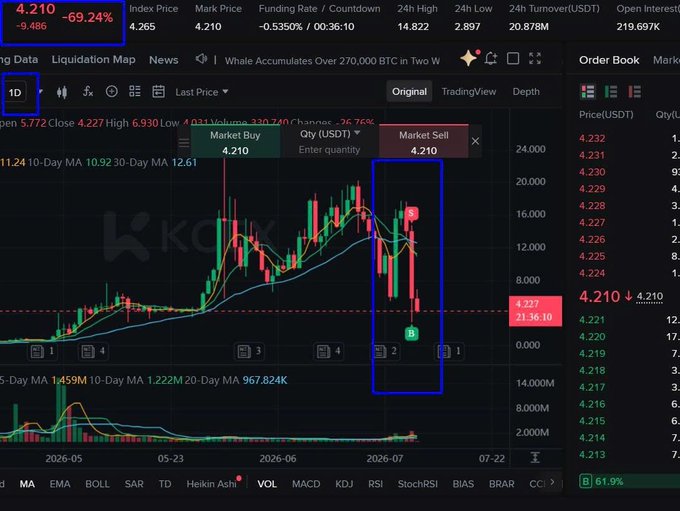Grab the quick trade panel drag handle
This screenshot has width=680, height=511.
pos(184,142)
